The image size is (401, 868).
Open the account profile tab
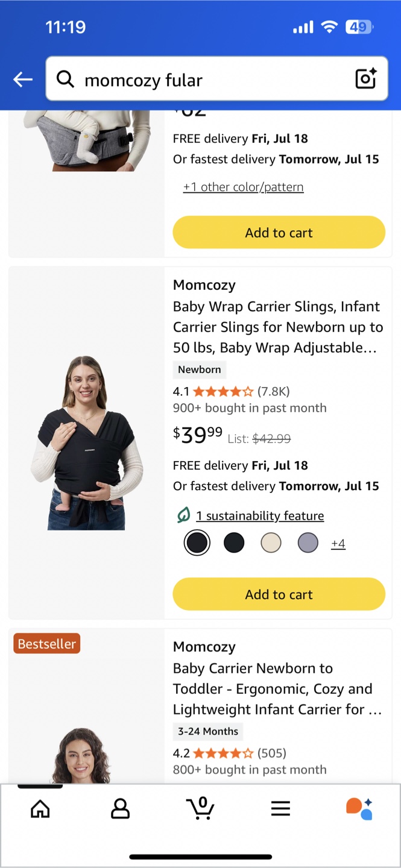point(120,808)
